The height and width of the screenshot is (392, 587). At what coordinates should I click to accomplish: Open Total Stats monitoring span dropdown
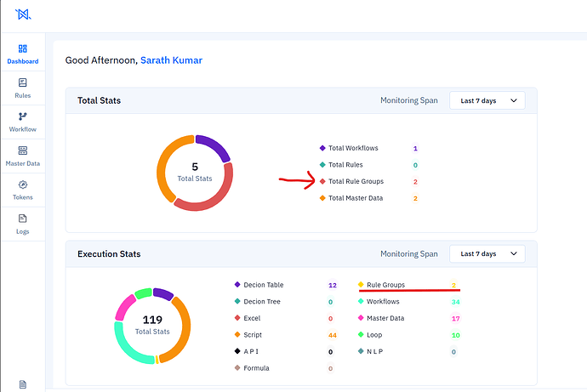[487, 100]
